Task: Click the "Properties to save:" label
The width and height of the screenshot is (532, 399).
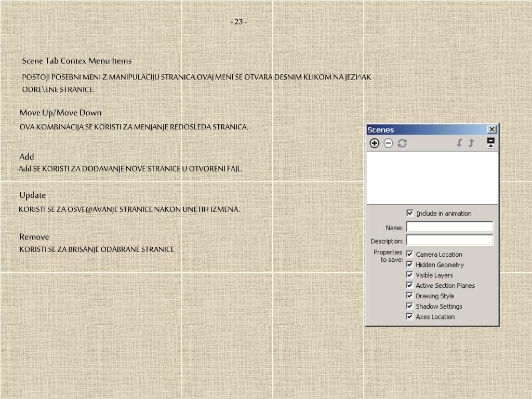Action: click(x=388, y=256)
